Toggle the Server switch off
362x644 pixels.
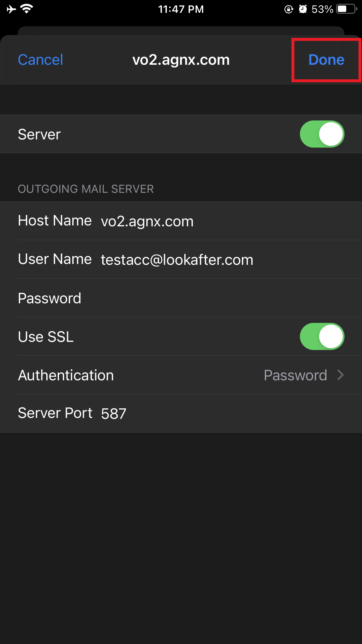[x=322, y=134]
